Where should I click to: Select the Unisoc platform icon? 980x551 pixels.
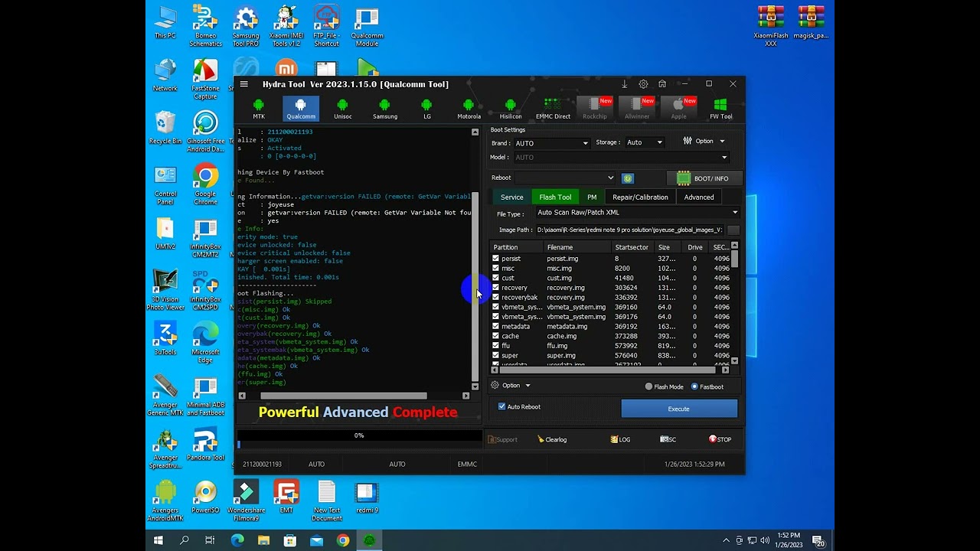click(343, 109)
